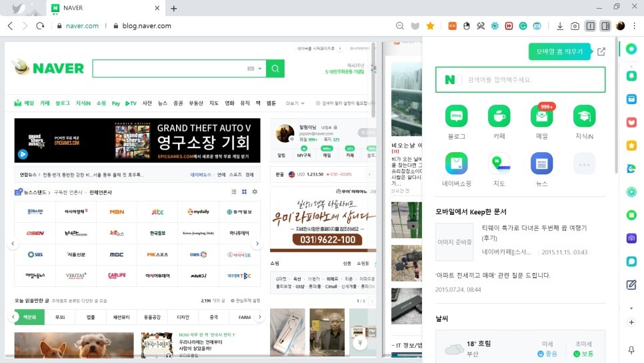Click the MBN newsstand logo

click(x=117, y=212)
